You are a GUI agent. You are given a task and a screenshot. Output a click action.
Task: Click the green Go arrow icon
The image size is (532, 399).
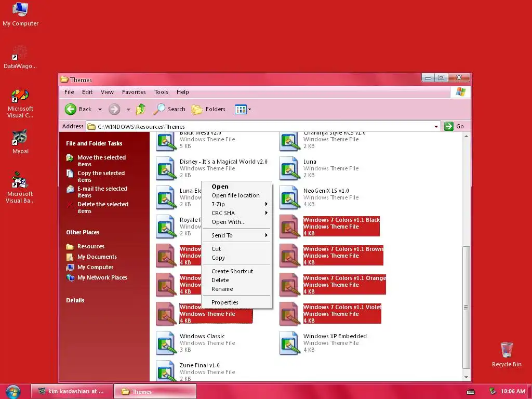coord(448,126)
